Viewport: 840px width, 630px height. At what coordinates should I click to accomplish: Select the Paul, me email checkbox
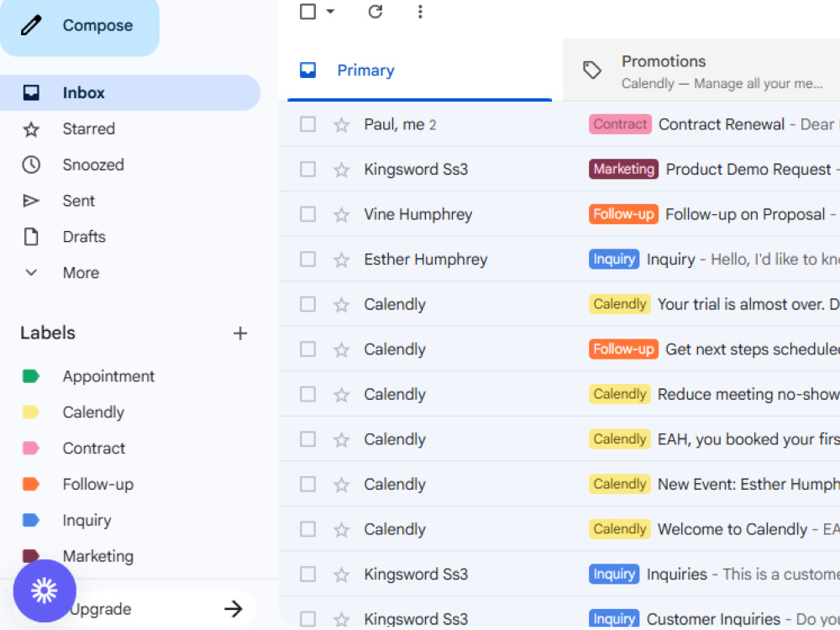click(307, 124)
